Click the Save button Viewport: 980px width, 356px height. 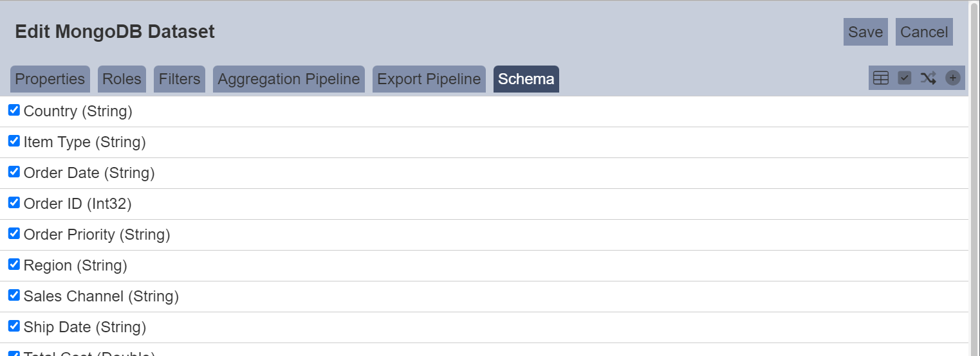tap(865, 32)
